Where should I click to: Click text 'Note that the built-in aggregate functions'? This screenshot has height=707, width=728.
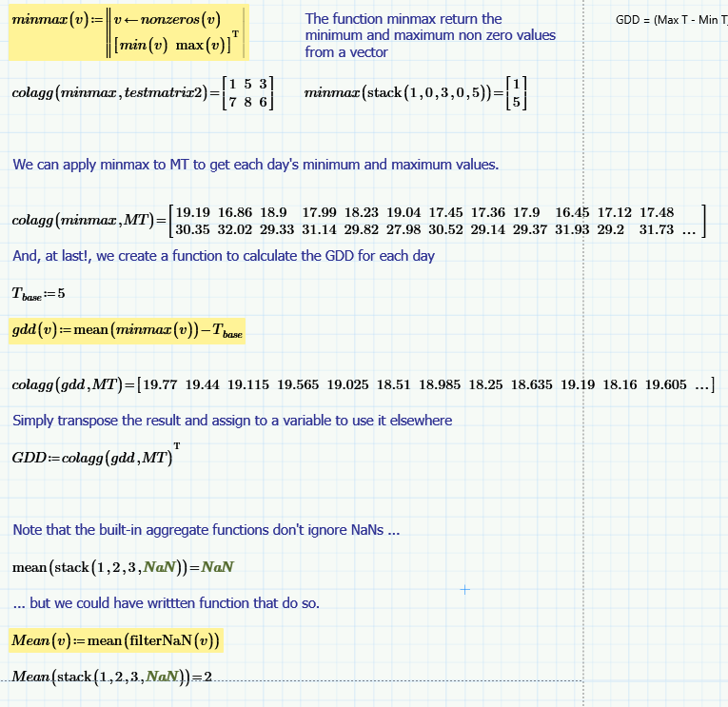[142, 530]
